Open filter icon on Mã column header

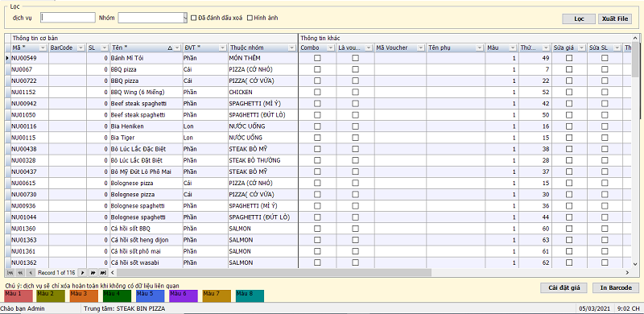[x=43, y=48]
